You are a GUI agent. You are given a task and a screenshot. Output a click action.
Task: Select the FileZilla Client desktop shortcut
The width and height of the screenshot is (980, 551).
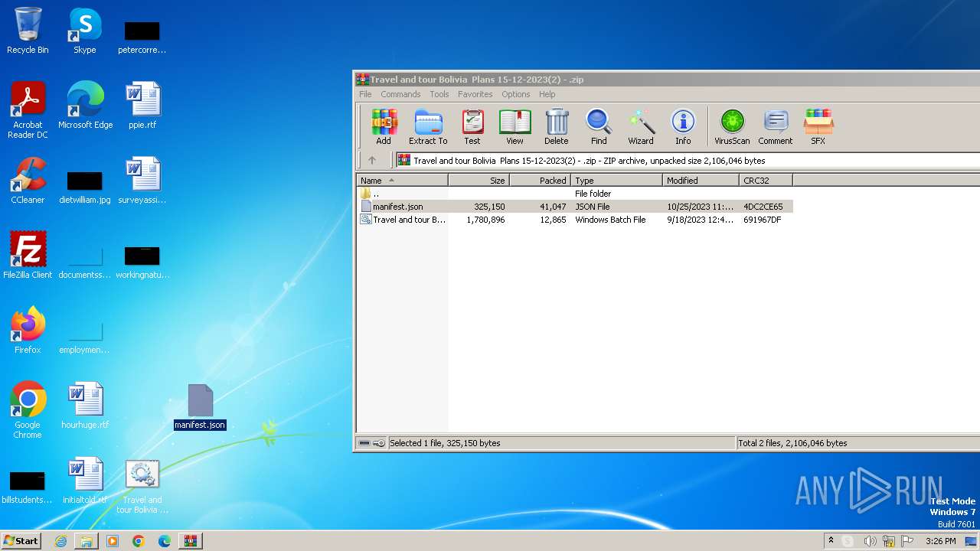pyautogui.click(x=28, y=256)
